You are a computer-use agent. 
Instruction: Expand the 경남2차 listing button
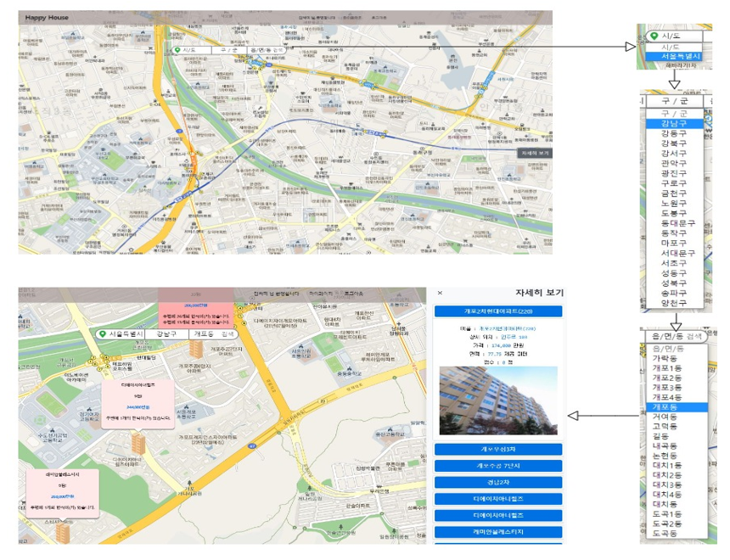(498, 482)
